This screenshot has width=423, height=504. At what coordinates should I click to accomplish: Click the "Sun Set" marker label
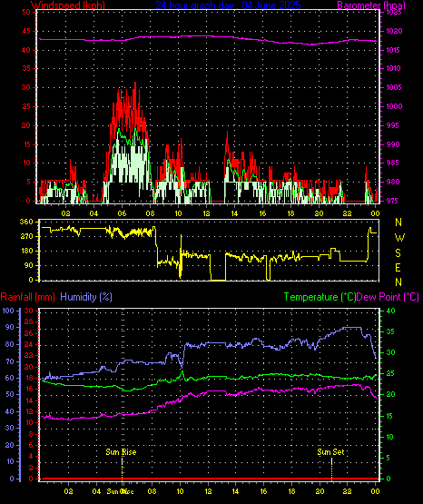tap(330, 452)
